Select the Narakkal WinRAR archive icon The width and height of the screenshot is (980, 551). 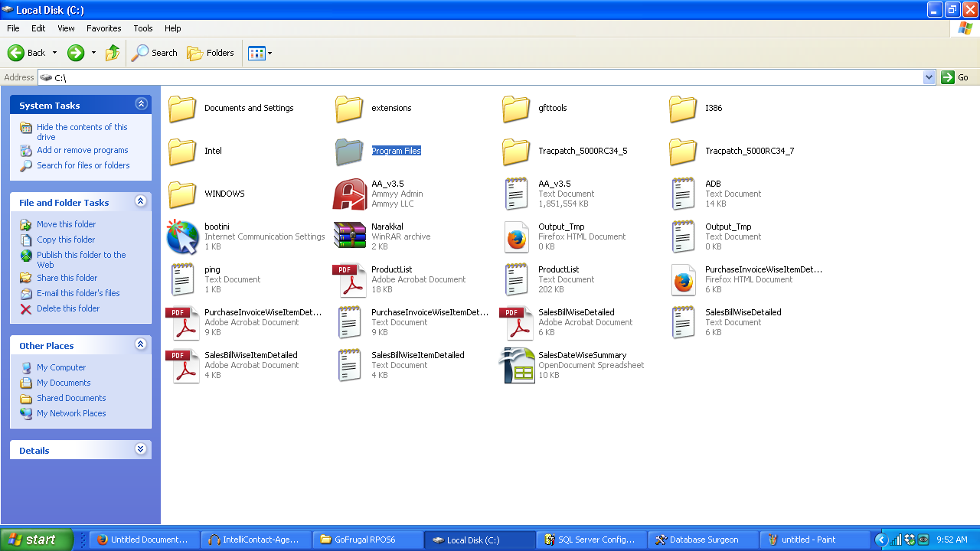point(349,237)
